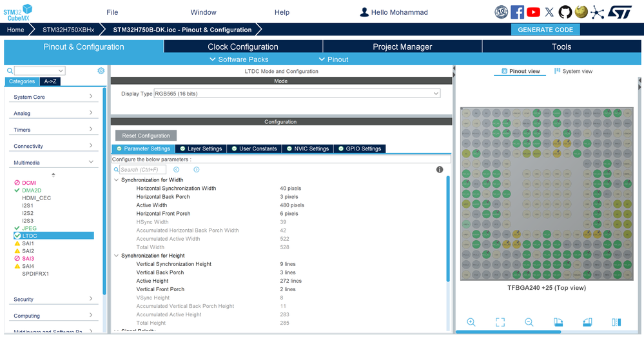Viewport: 644px width, 337px height.
Task: Click the parameter search magnifier icon
Action: tap(116, 170)
